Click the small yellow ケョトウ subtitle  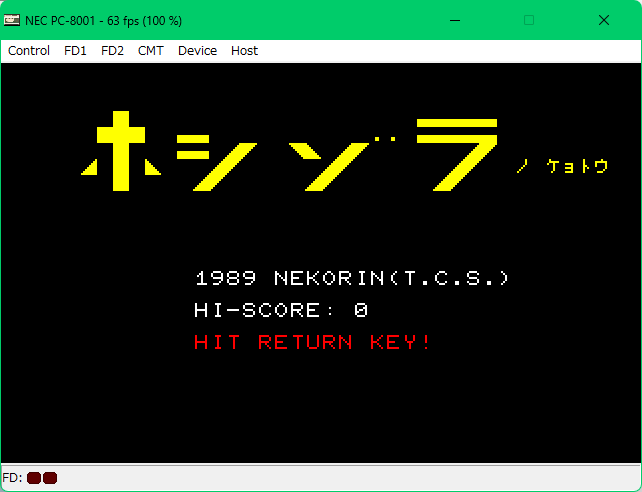577,167
